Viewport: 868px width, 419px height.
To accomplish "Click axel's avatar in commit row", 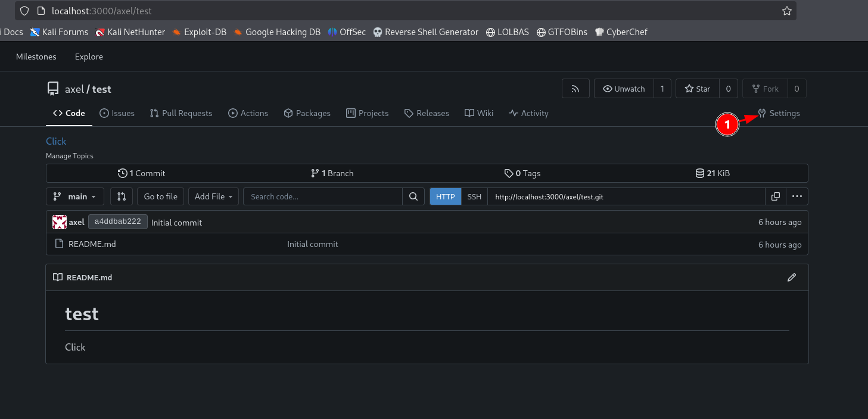I will click(59, 222).
